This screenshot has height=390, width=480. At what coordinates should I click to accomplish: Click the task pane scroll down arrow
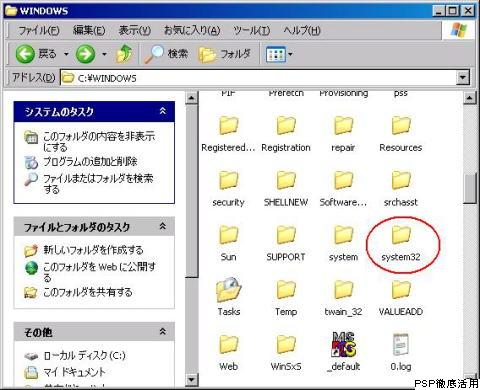[x=191, y=379]
